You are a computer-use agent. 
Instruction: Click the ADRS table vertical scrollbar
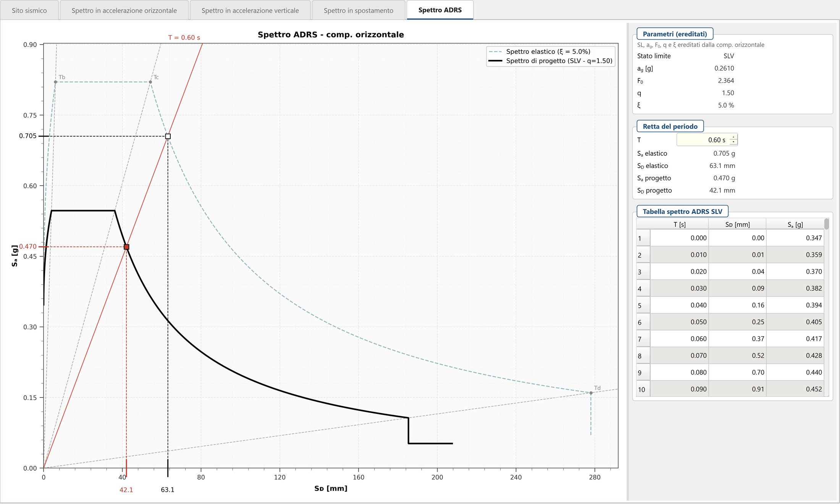(x=826, y=307)
